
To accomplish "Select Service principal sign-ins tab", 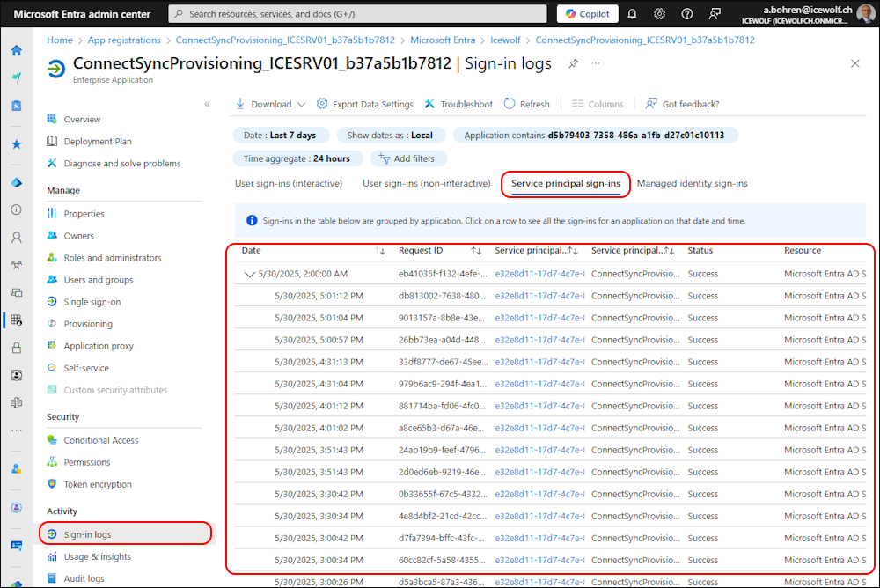I will click(x=566, y=184).
